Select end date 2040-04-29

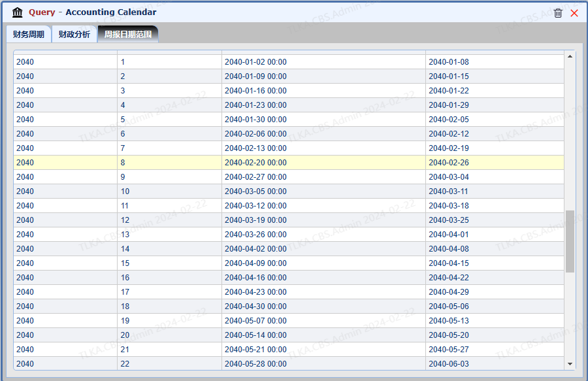(495, 291)
